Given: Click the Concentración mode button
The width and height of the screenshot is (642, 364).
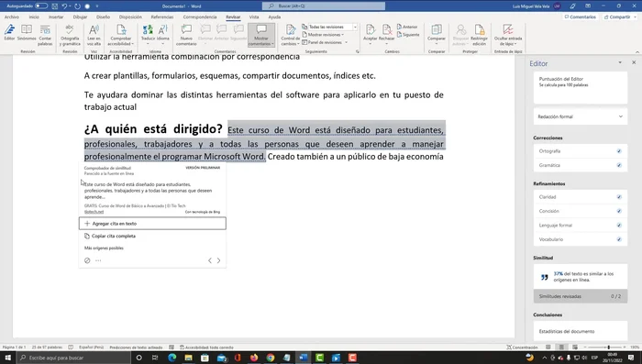Looking at the screenshot, I should click(x=522, y=347).
